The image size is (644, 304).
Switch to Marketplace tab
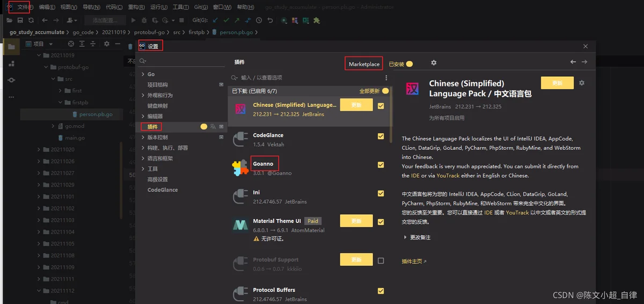[364, 64]
